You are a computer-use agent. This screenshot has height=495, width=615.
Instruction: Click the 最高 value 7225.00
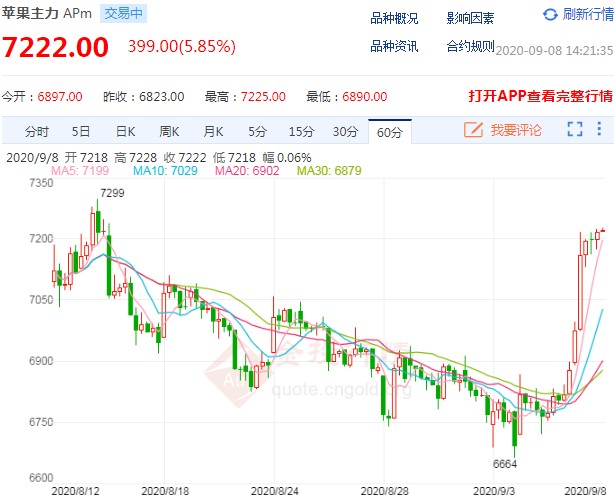tap(263, 96)
